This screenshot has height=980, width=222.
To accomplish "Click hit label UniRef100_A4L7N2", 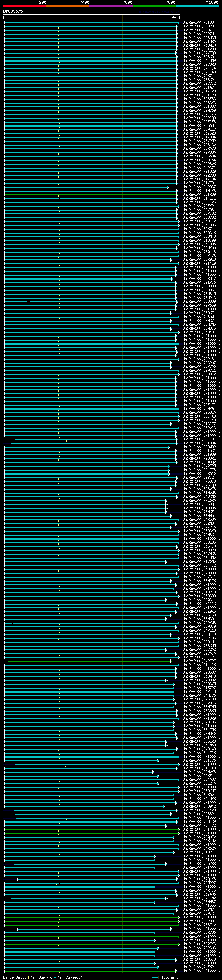I will pos(199,898).
